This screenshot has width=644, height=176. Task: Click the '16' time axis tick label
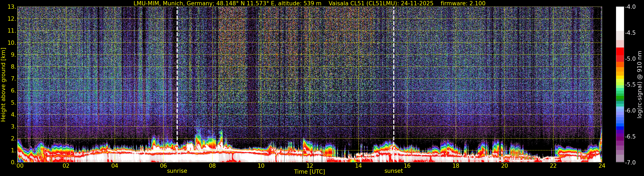click(407, 166)
